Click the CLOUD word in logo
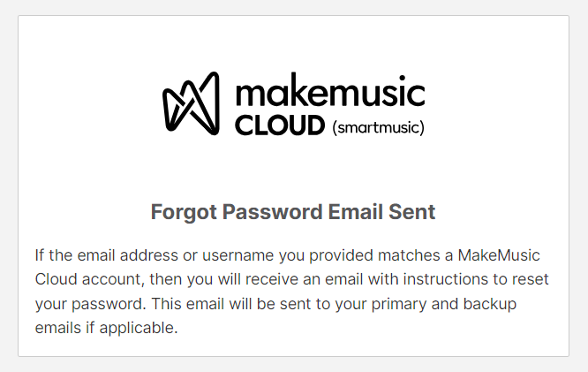This screenshot has height=372, width=588. point(280,125)
